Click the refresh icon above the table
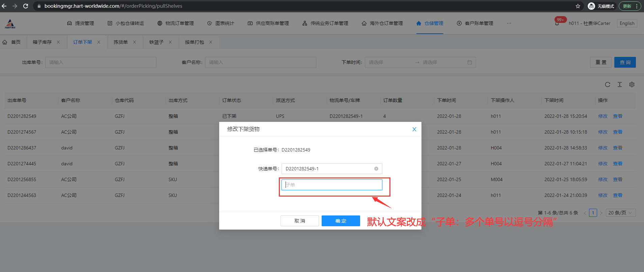 click(607, 84)
